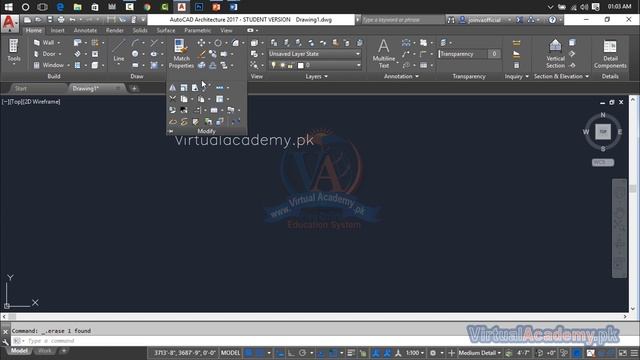640x360 pixels.
Task: Select the Move tool in Modify
Action: 201,42
